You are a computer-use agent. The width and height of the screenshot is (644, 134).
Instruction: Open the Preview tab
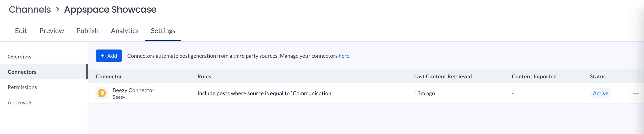(x=52, y=31)
